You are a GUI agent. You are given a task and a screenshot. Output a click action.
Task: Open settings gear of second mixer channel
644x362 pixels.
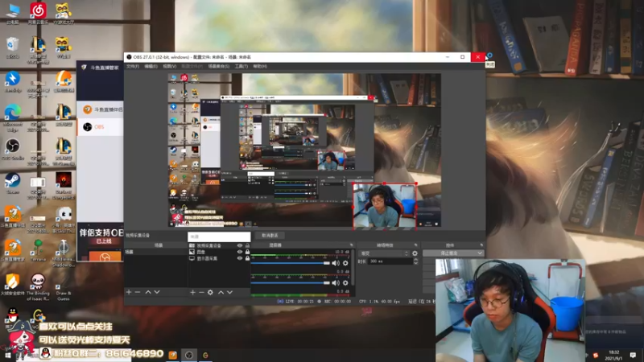coord(345,283)
